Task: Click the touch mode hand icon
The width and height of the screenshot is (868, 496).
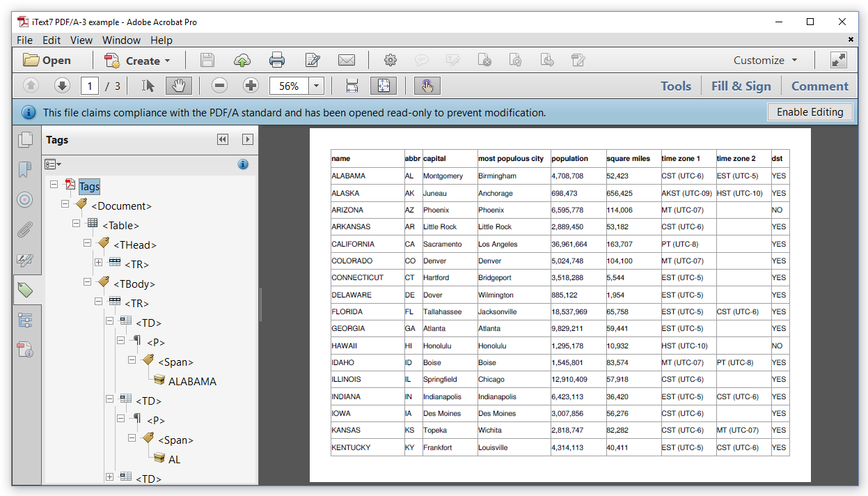Action: pyautogui.click(x=427, y=86)
